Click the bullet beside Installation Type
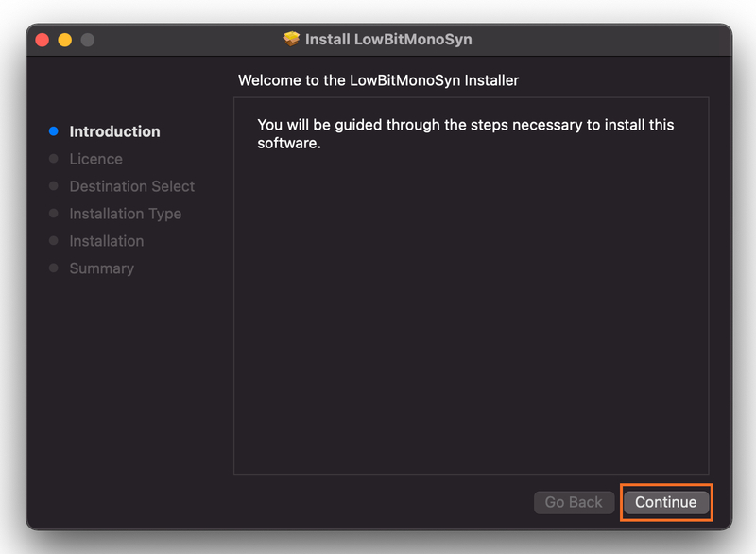Image resolution: width=756 pixels, height=554 pixels. pos(54,214)
